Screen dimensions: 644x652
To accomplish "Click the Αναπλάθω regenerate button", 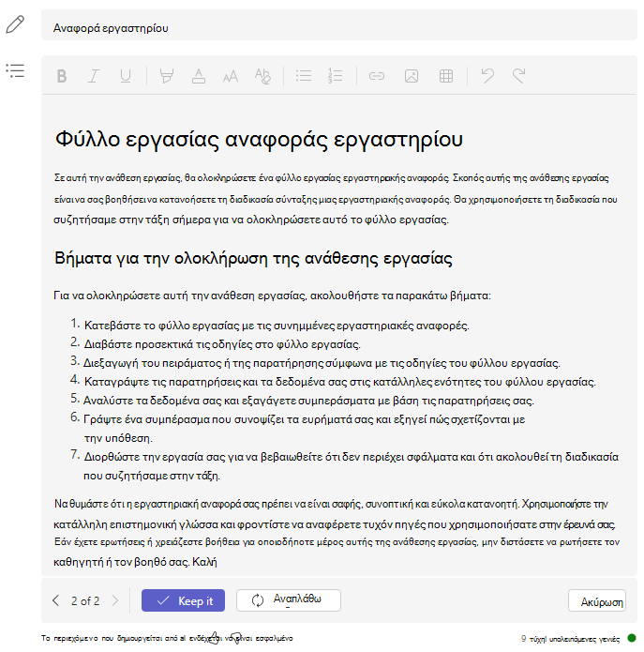I will coord(289,600).
